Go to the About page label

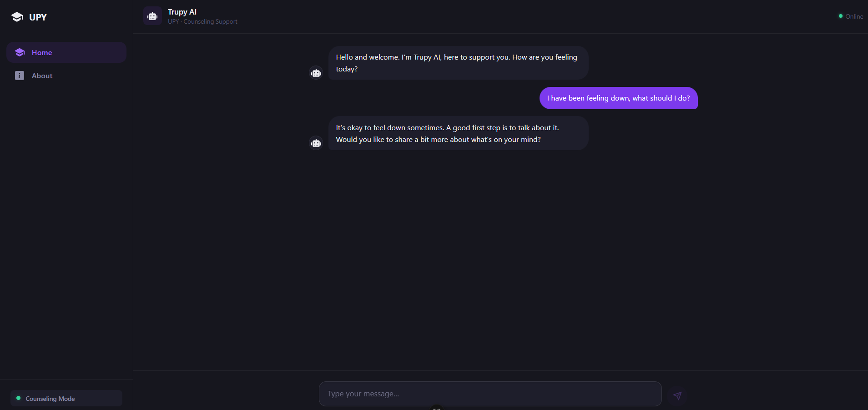point(42,76)
